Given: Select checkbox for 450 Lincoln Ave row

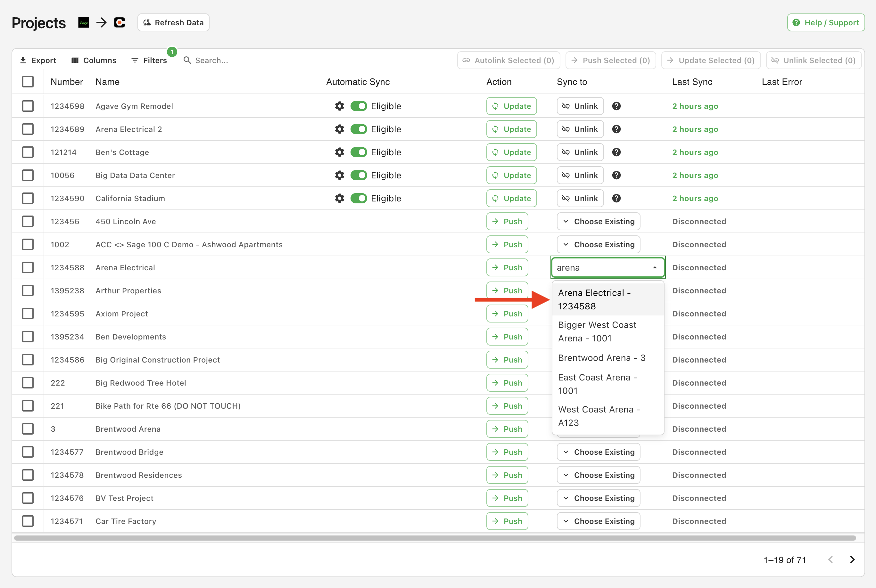Looking at the screenshot, I should (x=28, y=222).
